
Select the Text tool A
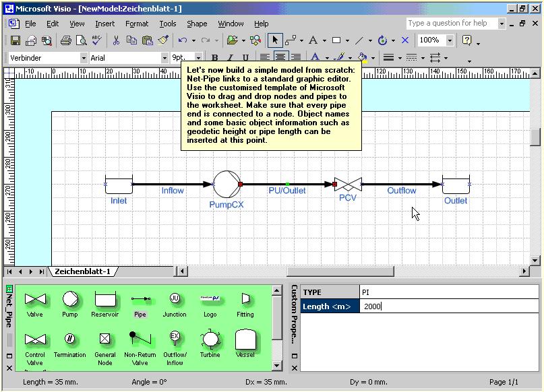pos(313,40)
